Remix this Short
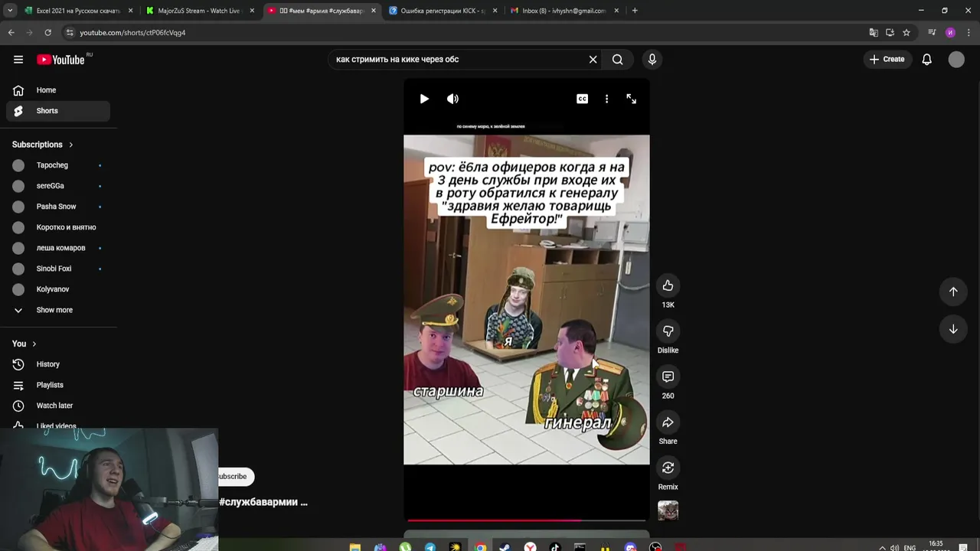This screenshot has width=980, height=551. point(668,468)
